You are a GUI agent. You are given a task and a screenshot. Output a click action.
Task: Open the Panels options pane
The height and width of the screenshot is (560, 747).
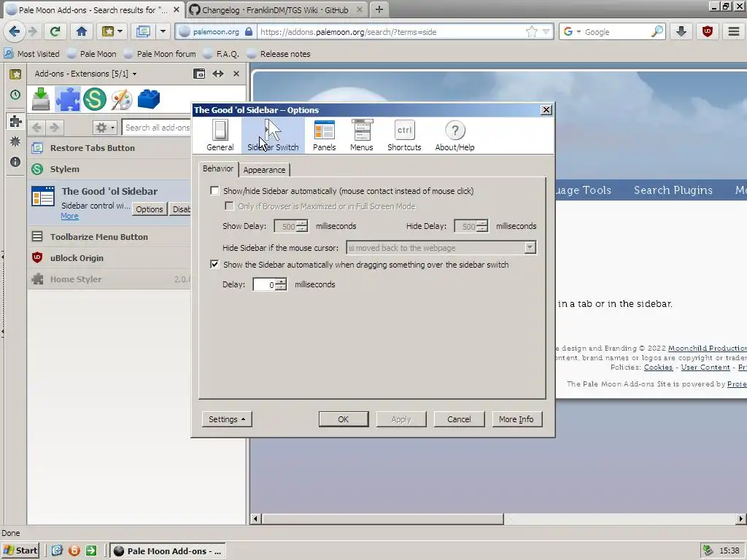point(325,135)
